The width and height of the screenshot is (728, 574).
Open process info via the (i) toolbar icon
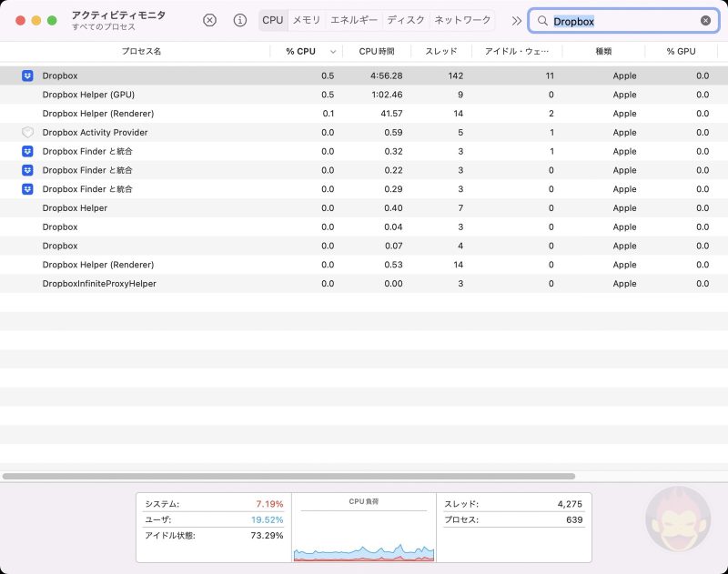pos(238,20)
